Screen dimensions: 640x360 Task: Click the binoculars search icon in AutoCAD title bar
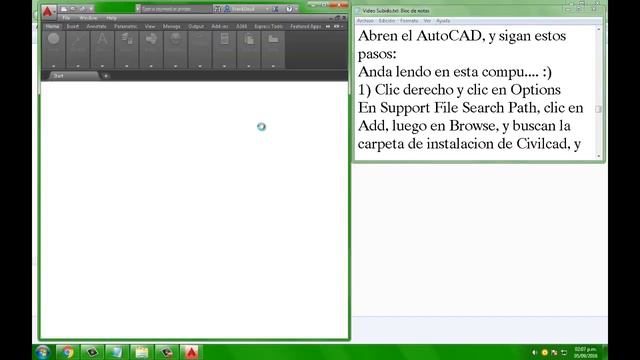218,9
